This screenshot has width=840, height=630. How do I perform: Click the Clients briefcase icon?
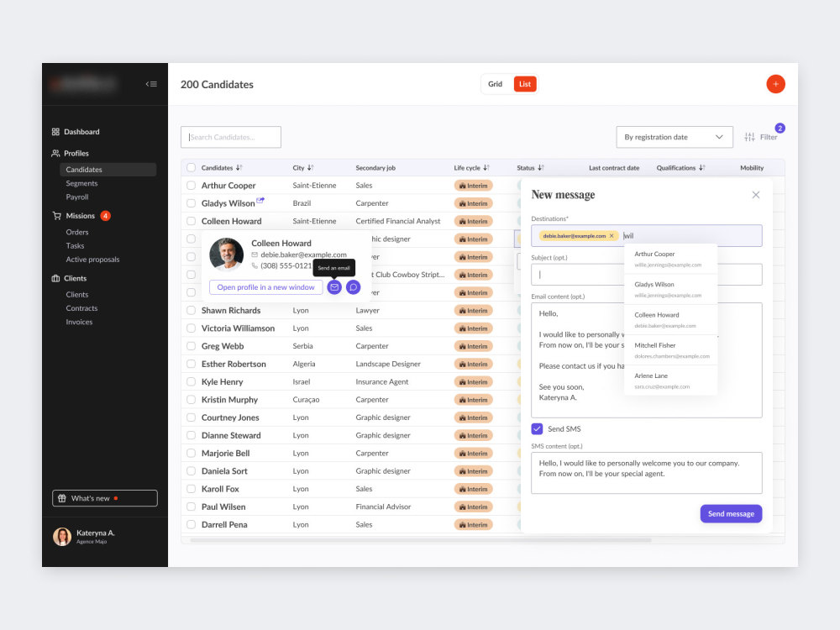point(55,279)
